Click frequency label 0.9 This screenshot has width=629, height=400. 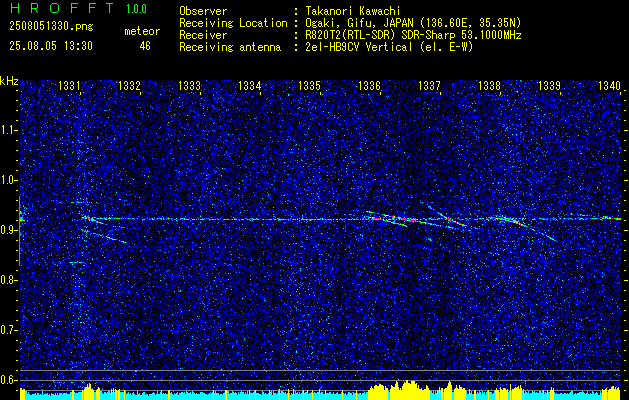[x=9, y=230]
